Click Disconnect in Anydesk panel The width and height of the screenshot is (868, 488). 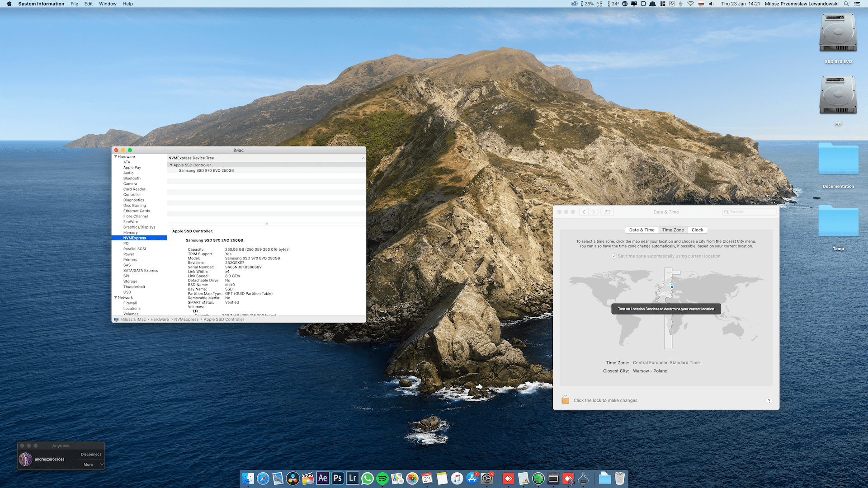coord(91,454)
